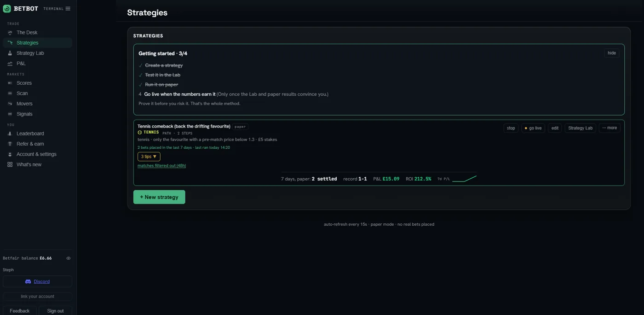Click the Create a strategy checklist item
Viewport: 644px width, 315px height.
[x=164, y=65]
